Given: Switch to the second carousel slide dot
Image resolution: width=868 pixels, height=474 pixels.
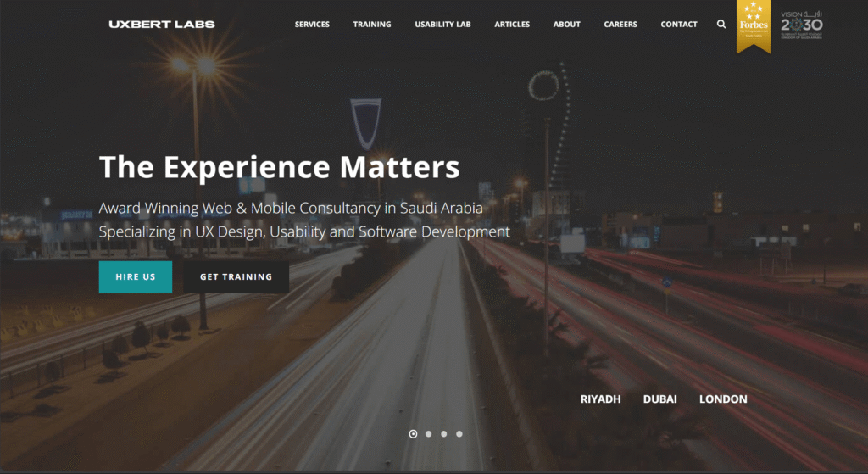Looking at the screenshot, I should 428,434.
